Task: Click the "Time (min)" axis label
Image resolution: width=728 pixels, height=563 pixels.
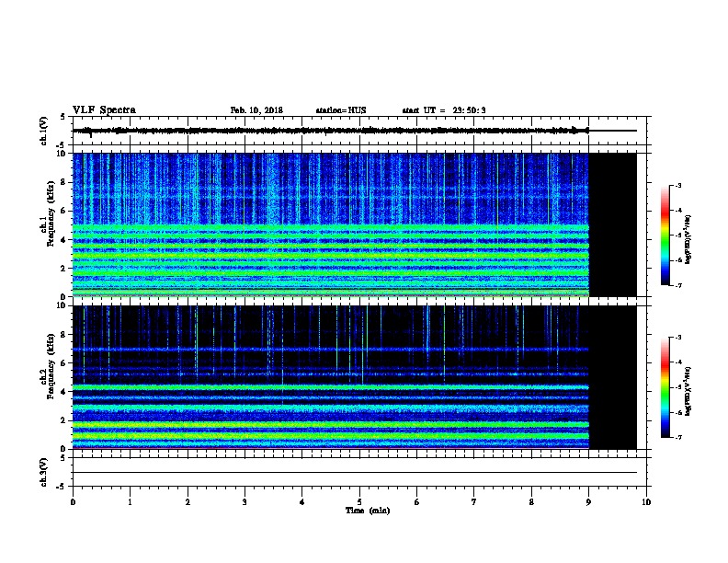Action: coord(368,511)
